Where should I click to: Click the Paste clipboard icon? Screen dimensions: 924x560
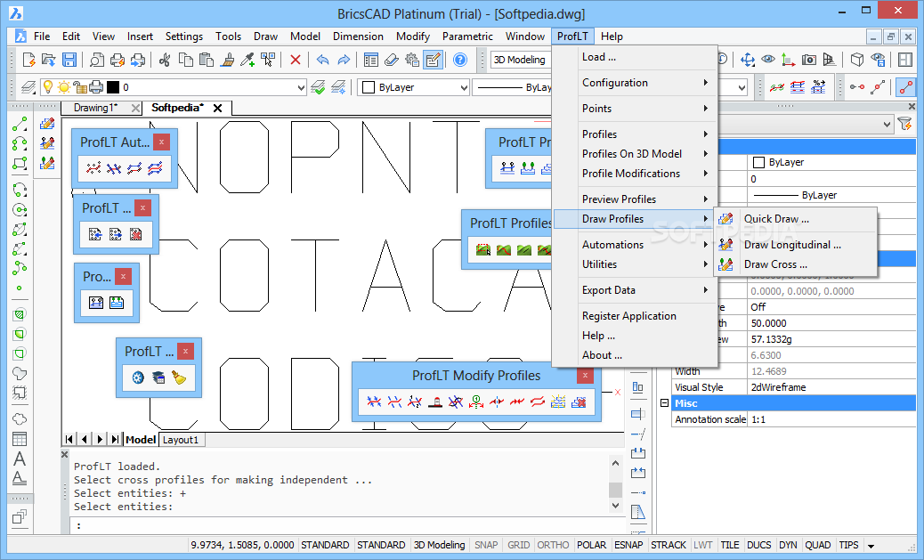coord(207,60)
